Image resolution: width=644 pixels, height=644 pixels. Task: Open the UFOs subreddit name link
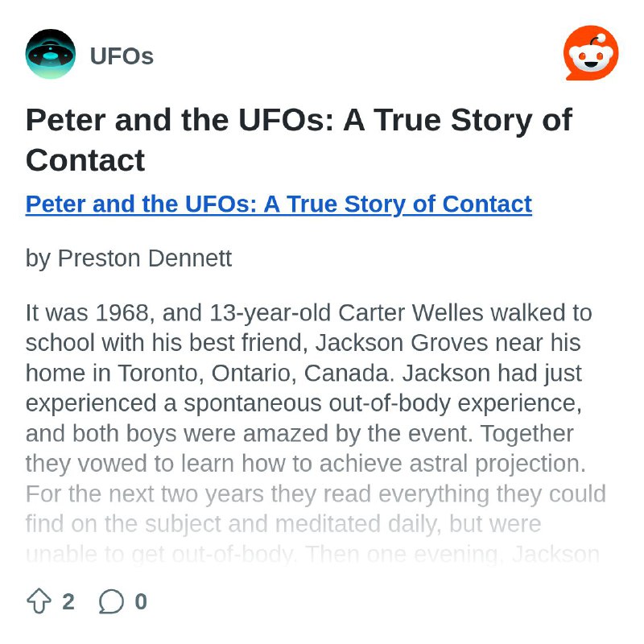pos(122,56)
